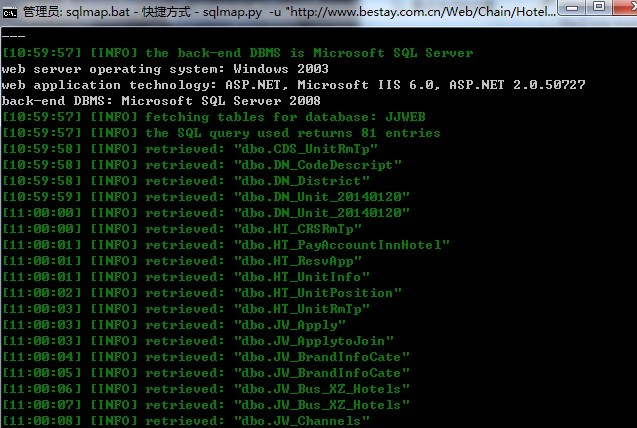Viewport: 637px width, 428px height.
Task: Select the retrieved entry "dbo.HT_PayAccountInnHotel"
Action: pyautogui.click(x=342, y=245)
